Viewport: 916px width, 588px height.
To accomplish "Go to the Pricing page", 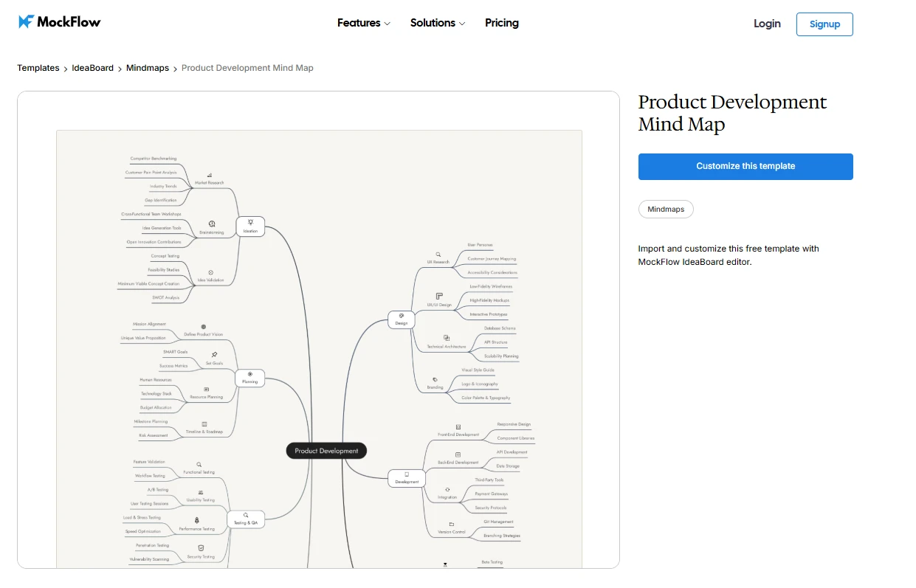I will coord(502,23).
